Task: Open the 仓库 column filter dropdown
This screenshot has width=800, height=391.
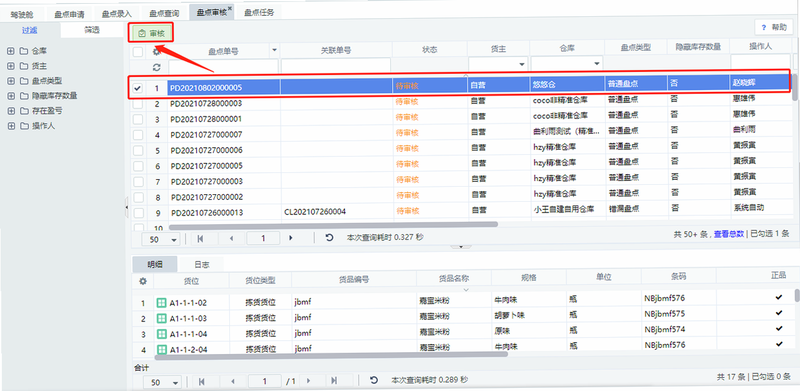Action: tap(596, 64)
